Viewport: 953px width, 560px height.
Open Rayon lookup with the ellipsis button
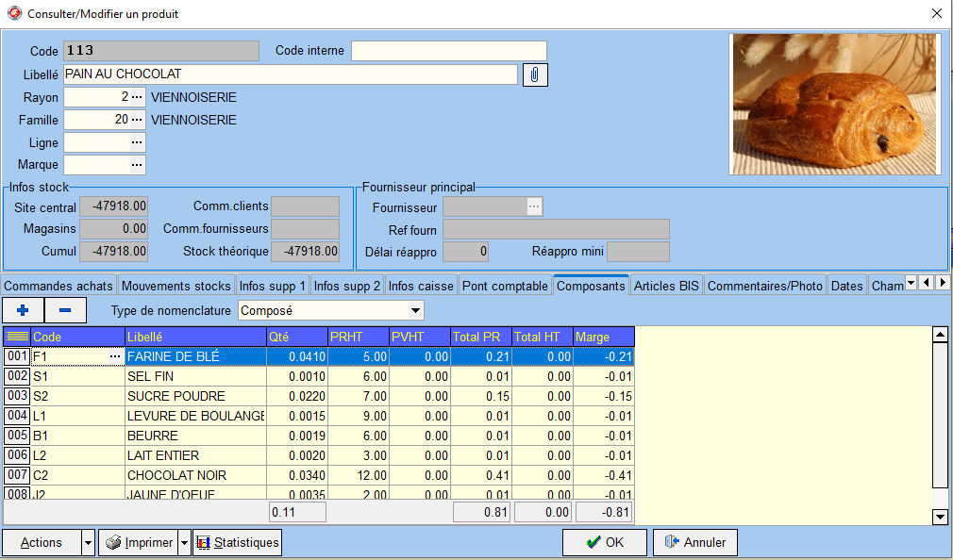click(x=137, y=97)
